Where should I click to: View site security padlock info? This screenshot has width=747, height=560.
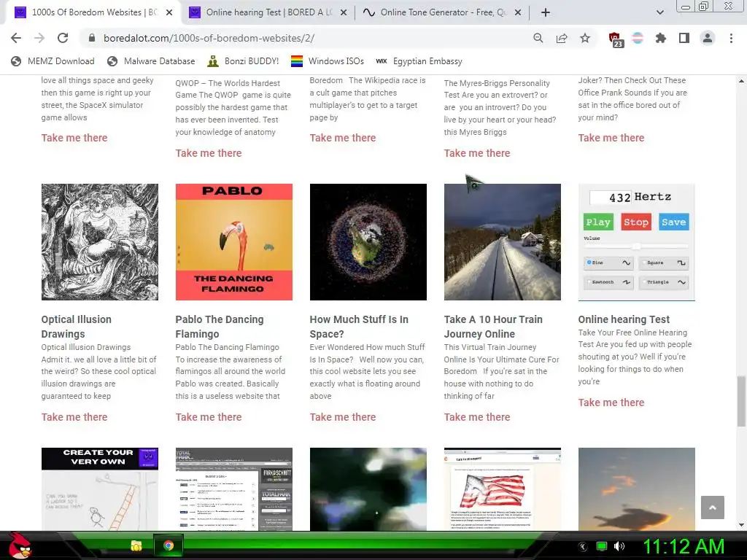92,38
